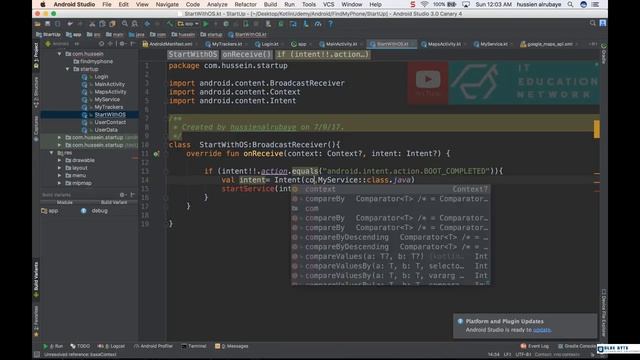The width and height of the screenshot is (640, 360).
Task: Choose context completion suggestion
Action: (x=391, y=189)
